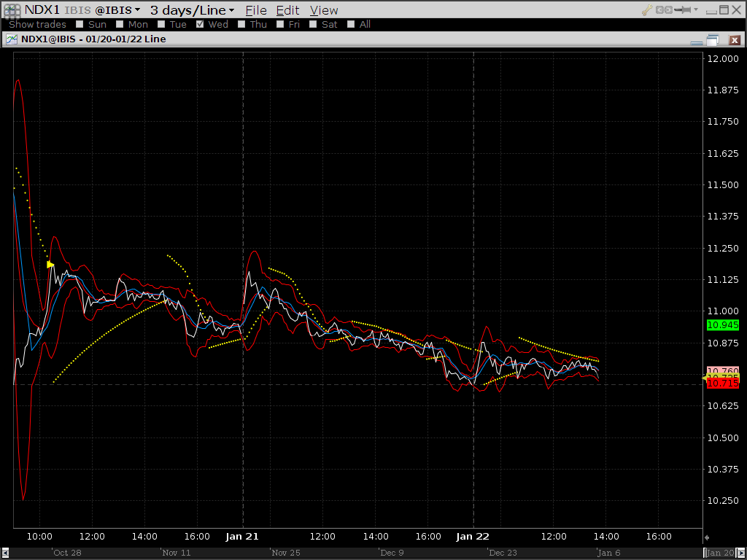Open the @IBIS exchange dropdown
This screenshot has height=560, width=747.
[x=117, y=10]
